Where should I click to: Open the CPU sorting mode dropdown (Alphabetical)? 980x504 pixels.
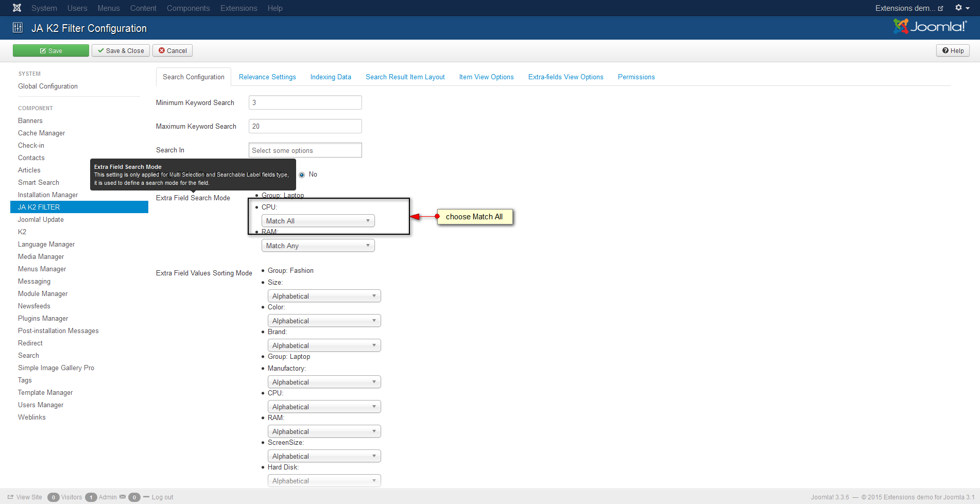pos(324,407)
